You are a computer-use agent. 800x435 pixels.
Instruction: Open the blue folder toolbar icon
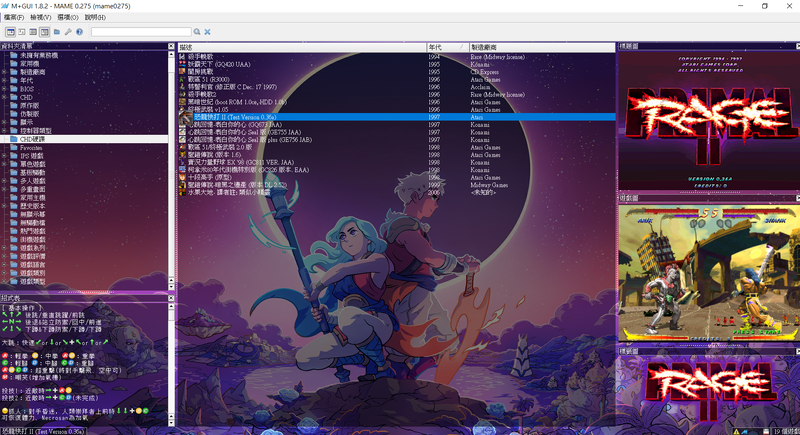(57, 32)
